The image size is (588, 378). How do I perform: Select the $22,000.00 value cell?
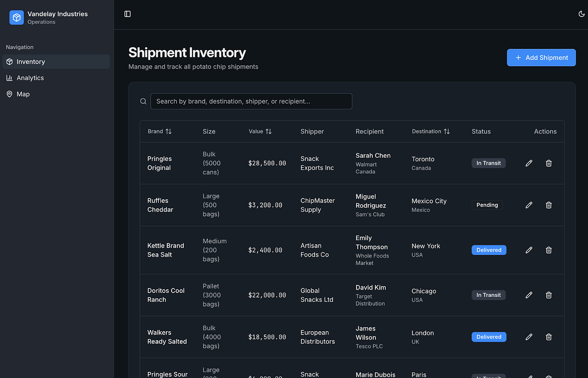[x=267, y=295]
